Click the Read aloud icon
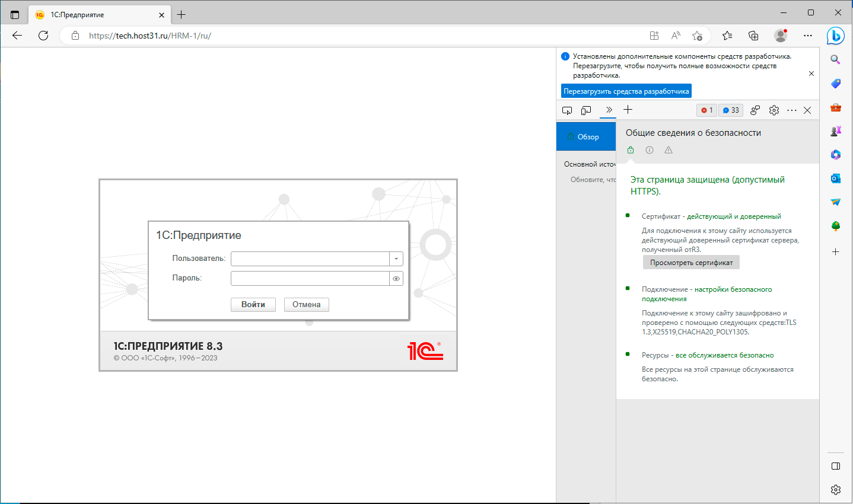Image resolution: width=853 pixels, height=504 pixels. point(676,36)
